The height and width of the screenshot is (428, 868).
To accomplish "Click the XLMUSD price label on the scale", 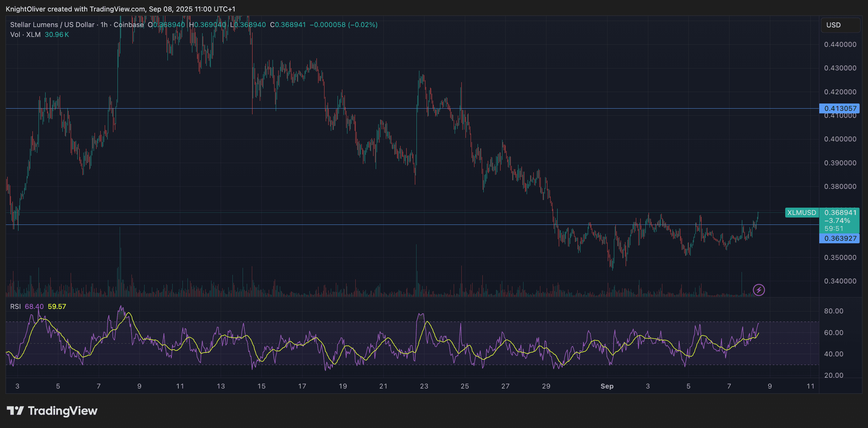I will click(x=802, y=213).
